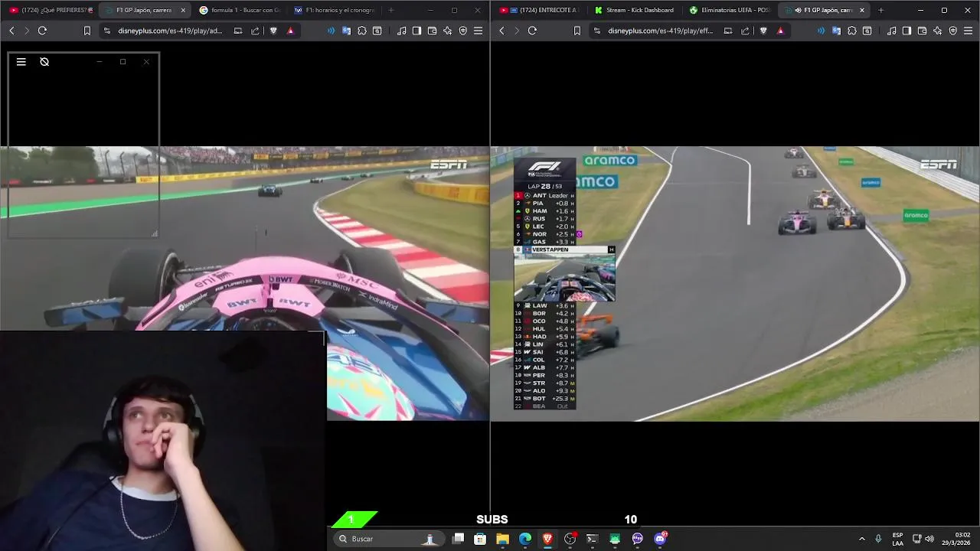980x551 pixels.
Task: Click 'LAP 28 / 53' counter text
Action: (544, 186)
